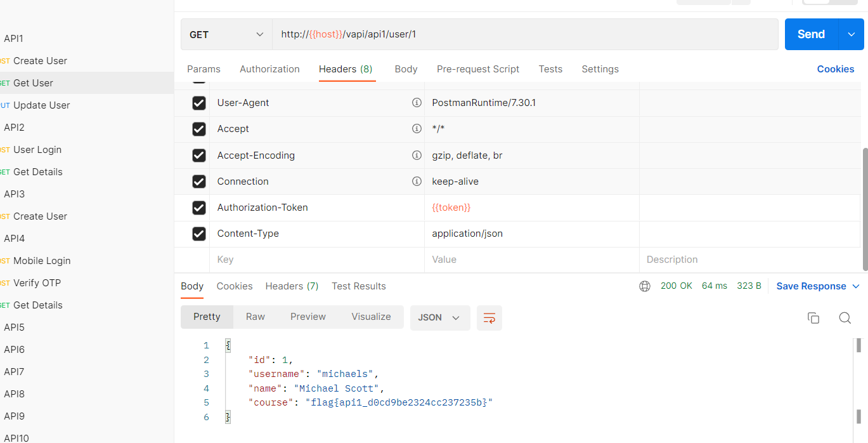Viewport: 868px width, 443px height.
Task: Click the response body vertical scrollbar
Action: click(x=859, y=345)
